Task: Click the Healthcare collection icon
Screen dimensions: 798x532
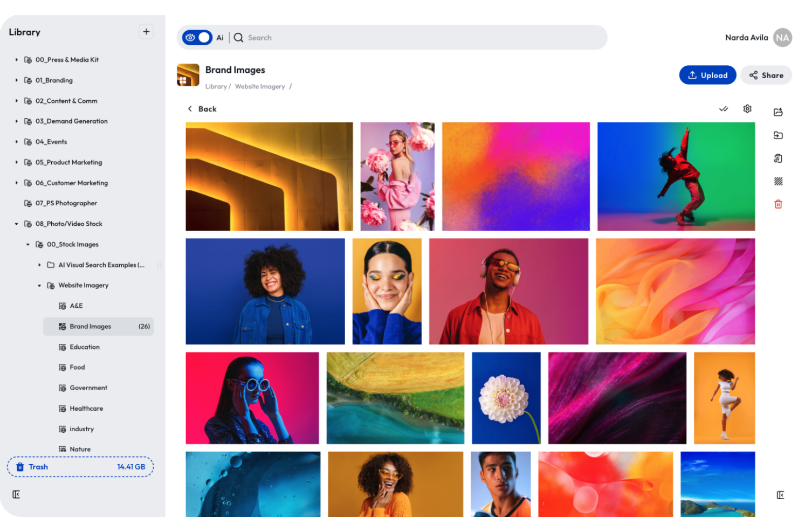Action: (63, 409)
